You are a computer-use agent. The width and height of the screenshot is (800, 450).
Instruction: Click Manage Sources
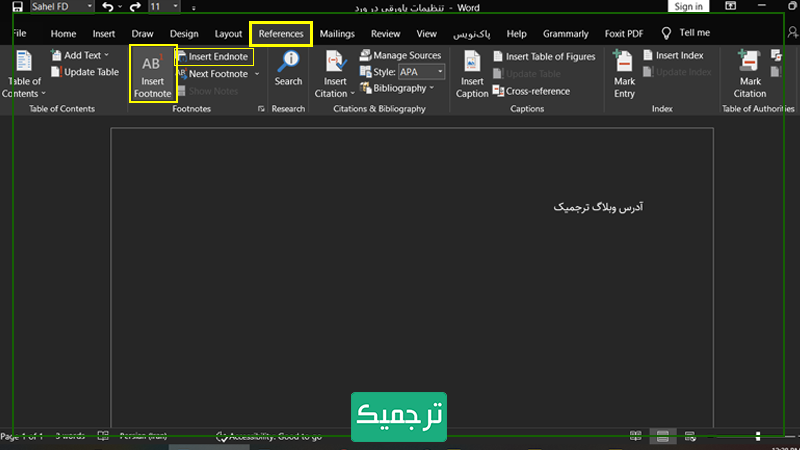tap(401, 55)
